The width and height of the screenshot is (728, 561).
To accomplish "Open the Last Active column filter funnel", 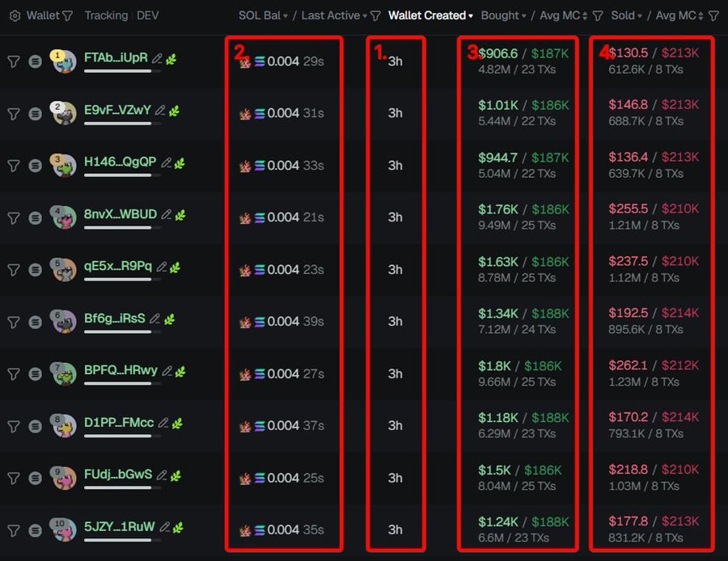I will pyautogui.click(x=375, y=16).
